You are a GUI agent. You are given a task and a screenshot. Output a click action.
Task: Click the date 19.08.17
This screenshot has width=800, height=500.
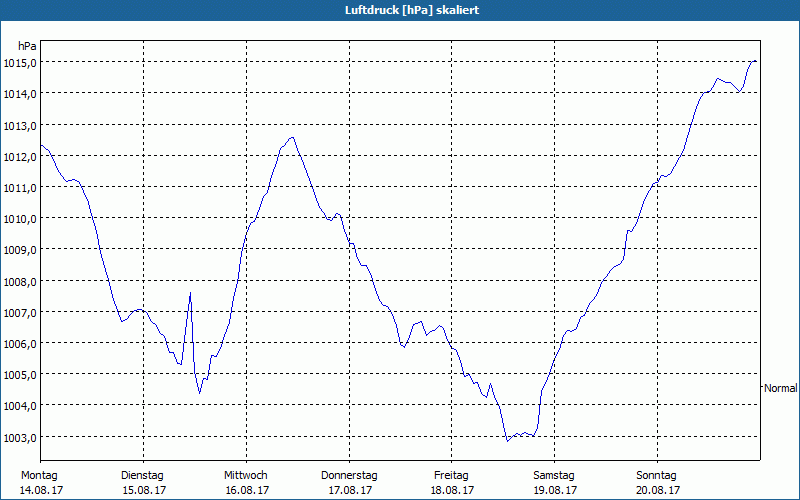click(x=555, y=491)
